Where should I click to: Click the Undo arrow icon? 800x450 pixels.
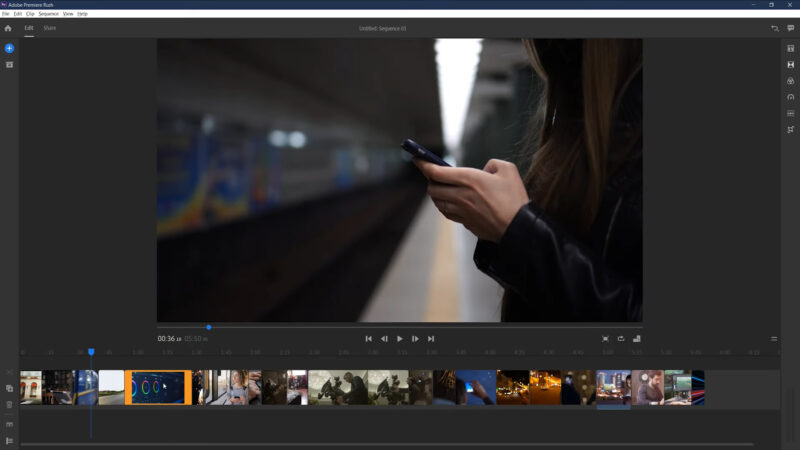coord(774,28)
